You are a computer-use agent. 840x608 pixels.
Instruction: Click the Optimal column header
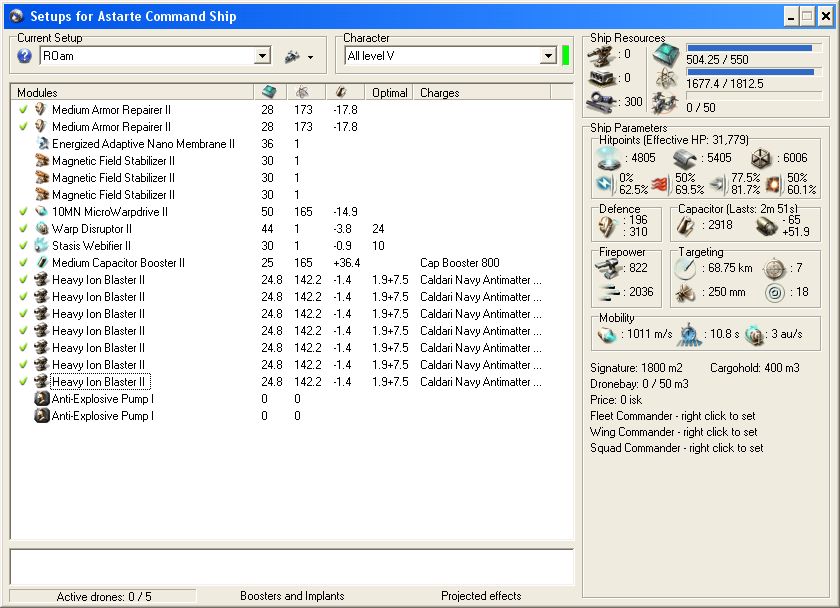click(389, 93)
